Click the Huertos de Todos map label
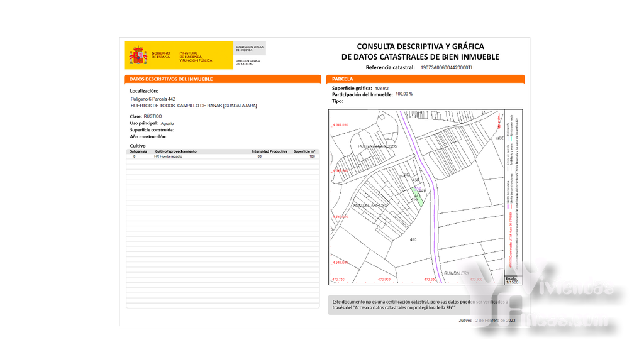Image resolution: width=644 pixels, height=362 pixels. (x=377, y=146)
